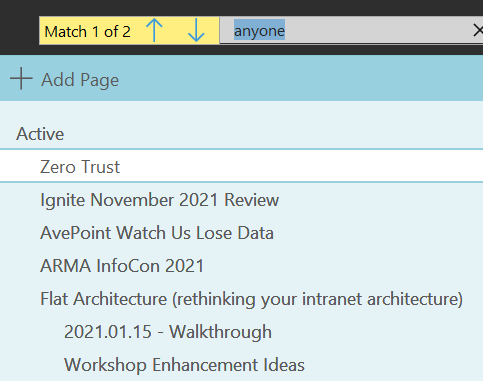The height and width of the screenshot is (381, 483).
Task: Open the Zero Trust page
Action: (x=241, y=166)
